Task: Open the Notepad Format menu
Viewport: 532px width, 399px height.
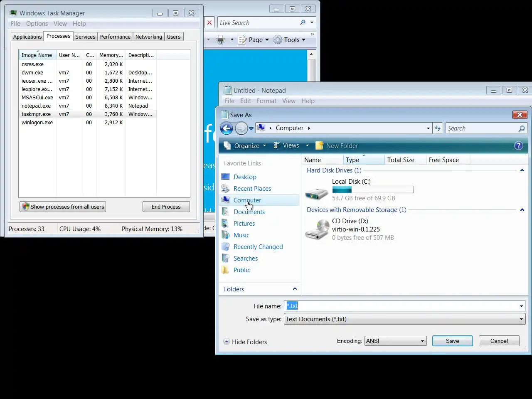Action: [266, 101]
